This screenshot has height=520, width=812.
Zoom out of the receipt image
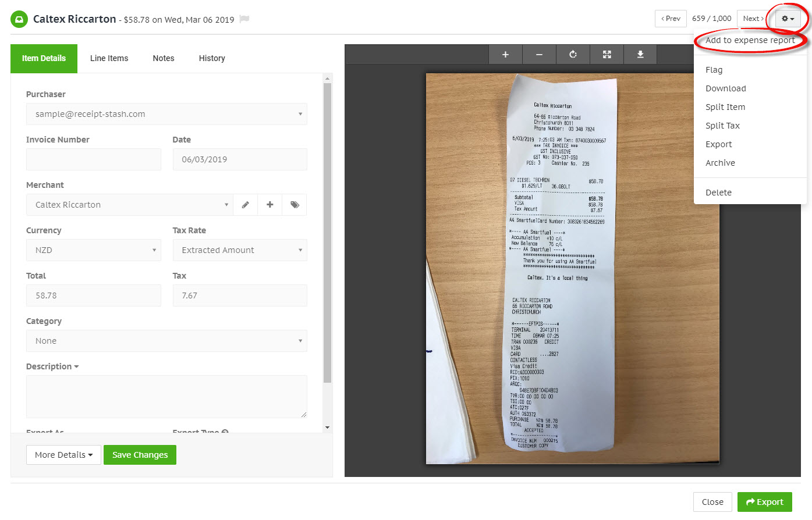point(539,54)
